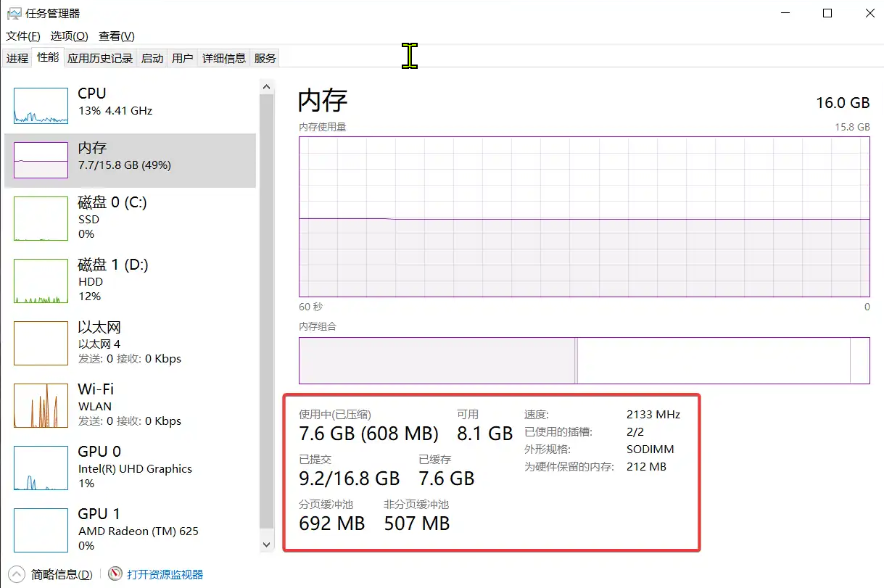Open the 选项(O) menu

pos(69,36)
